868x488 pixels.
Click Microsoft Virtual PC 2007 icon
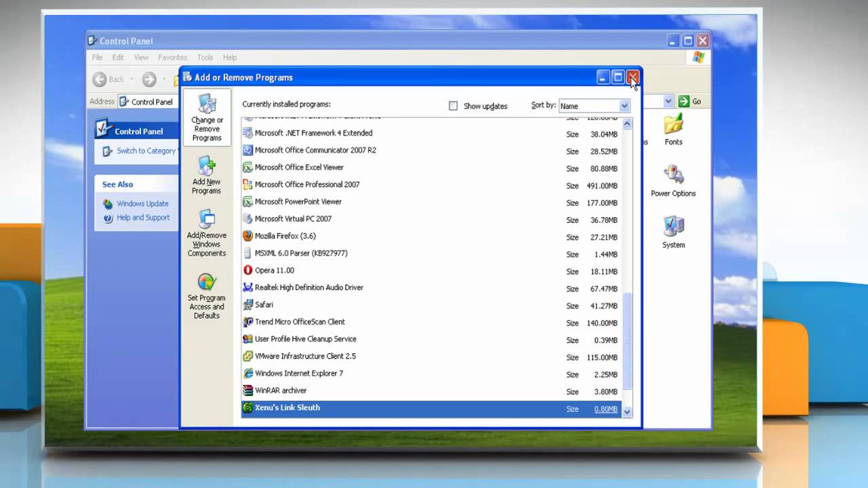tap(248, 219)
